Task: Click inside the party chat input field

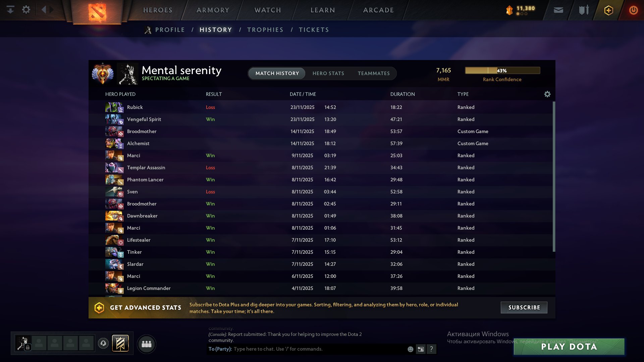Action: [x=319, y=349]
